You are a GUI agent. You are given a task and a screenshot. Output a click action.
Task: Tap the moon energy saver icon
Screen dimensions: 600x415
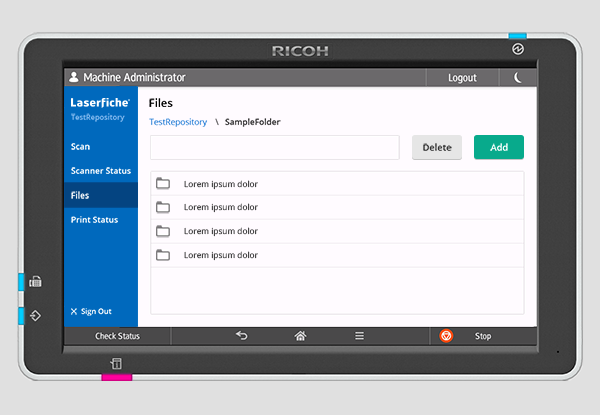point(518,78)
